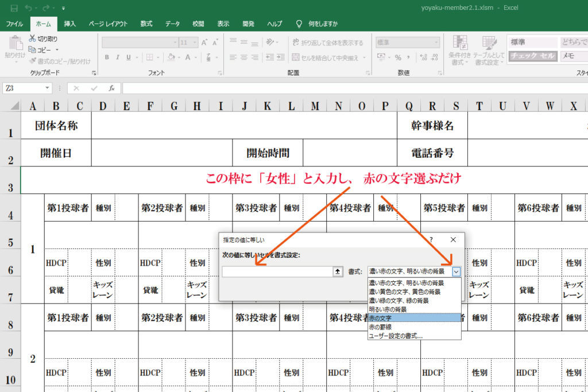Switch to the Insert (挿入) tab
Screen dimensions: 588x392
click(69, 24)
